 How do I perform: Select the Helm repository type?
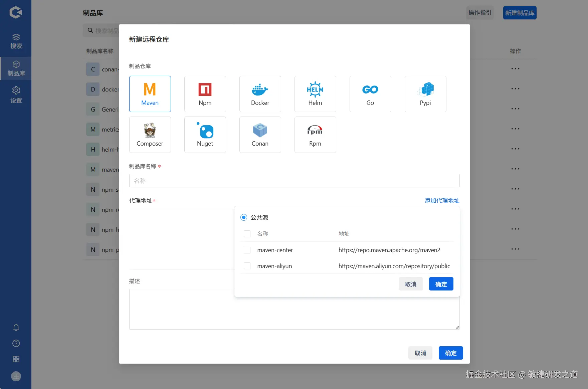[x=315, y=94]
